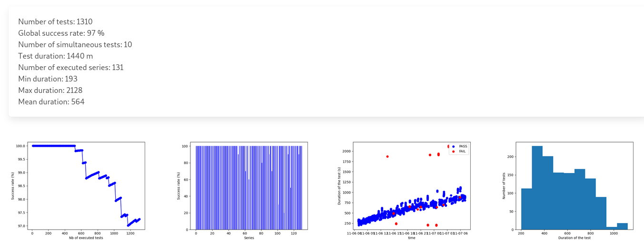This screenshot has height=244, width=644.
Task: Select 'Number of executed series: 131' text
Action: click(71, 67)
